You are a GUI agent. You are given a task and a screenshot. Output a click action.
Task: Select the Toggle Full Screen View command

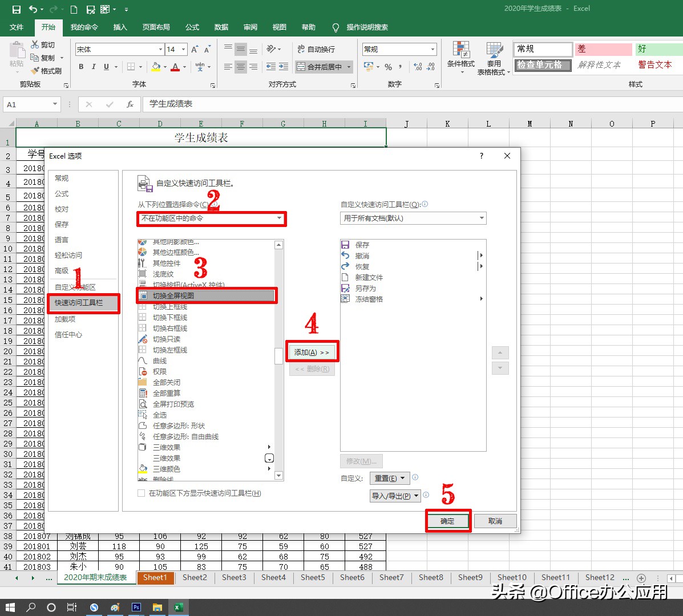pos(207,295)
